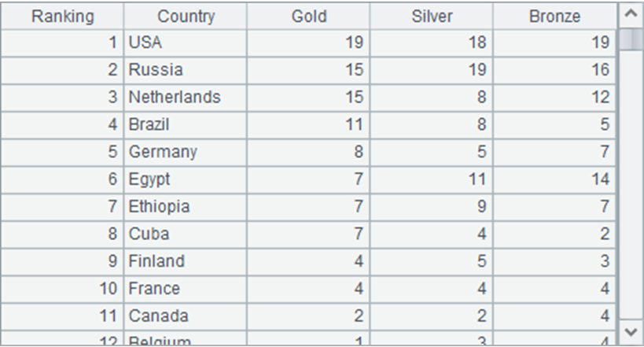Click the Bronze column header
644x347 pixels.
[555, 17]
